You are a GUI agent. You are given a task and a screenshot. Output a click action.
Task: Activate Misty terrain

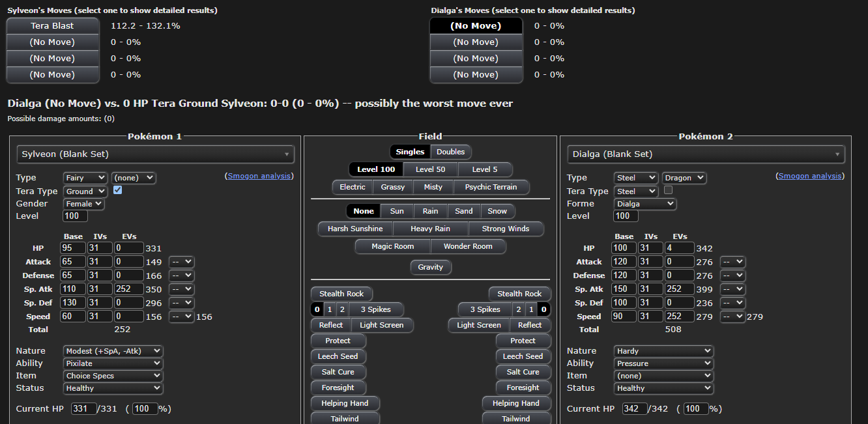[x=433, y=187]
